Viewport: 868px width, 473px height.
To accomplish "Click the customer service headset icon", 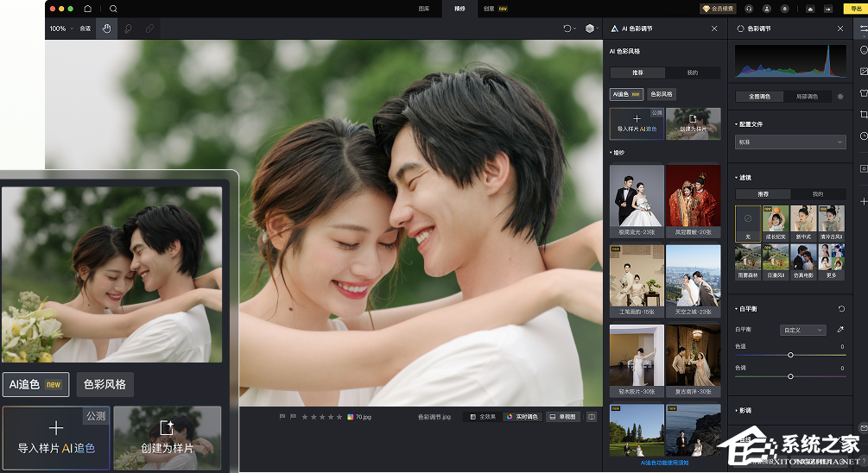I will (x=749, y=9).
